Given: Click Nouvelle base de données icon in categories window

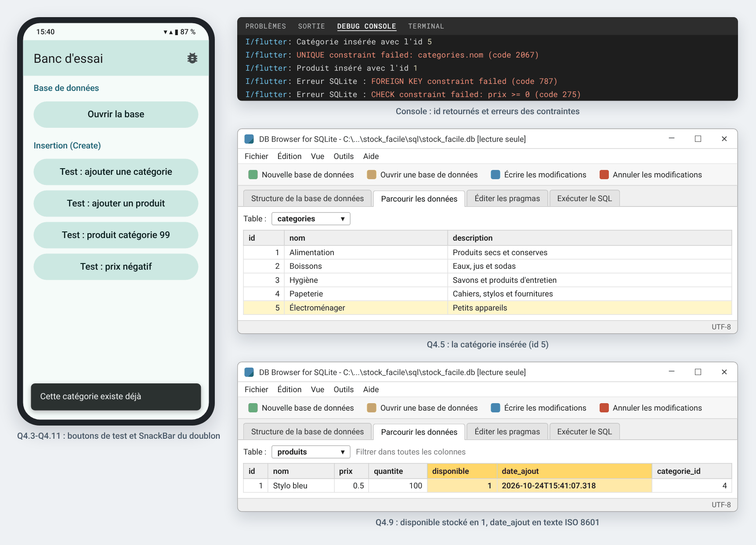Looking at the screenshot, I should (253, 175).
